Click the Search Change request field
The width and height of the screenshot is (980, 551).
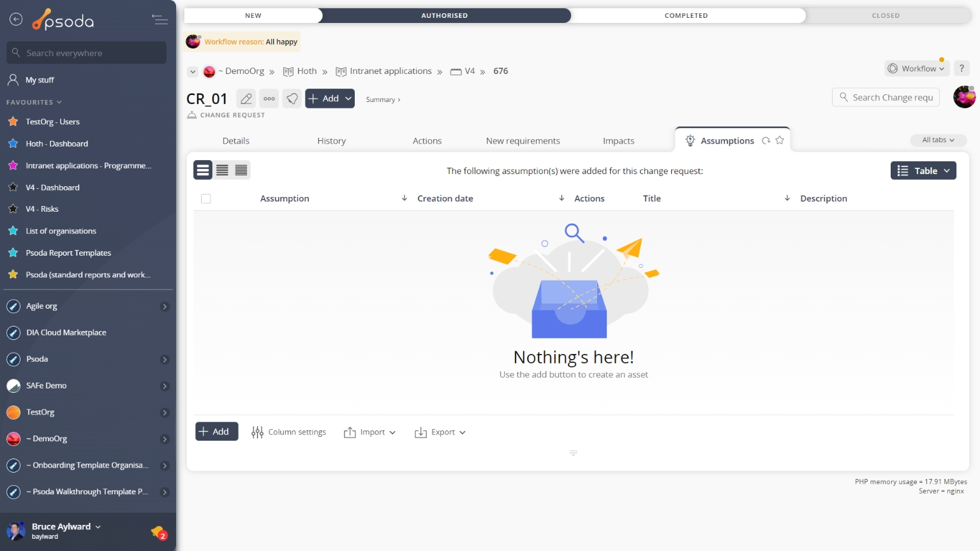click(886, 97)
